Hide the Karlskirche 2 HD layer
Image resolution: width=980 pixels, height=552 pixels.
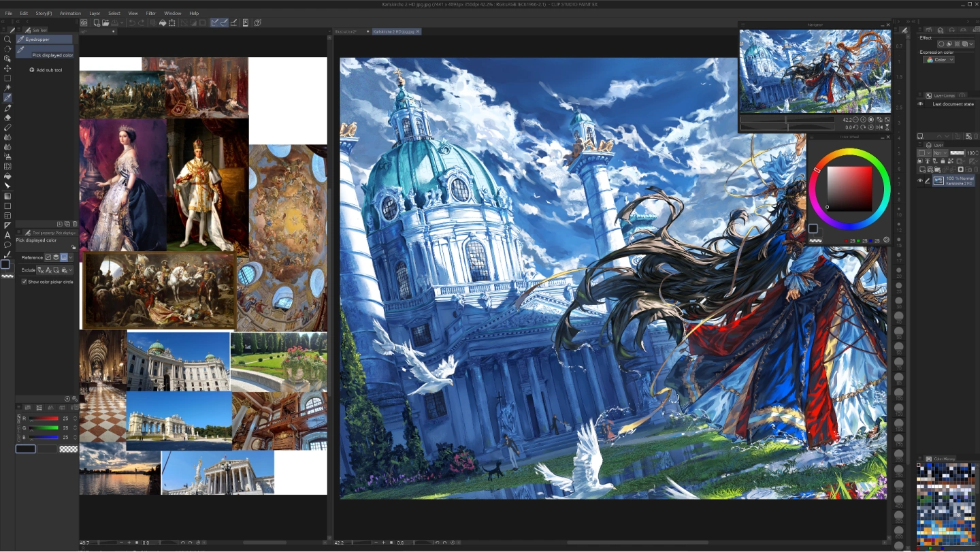coord(920,180)
